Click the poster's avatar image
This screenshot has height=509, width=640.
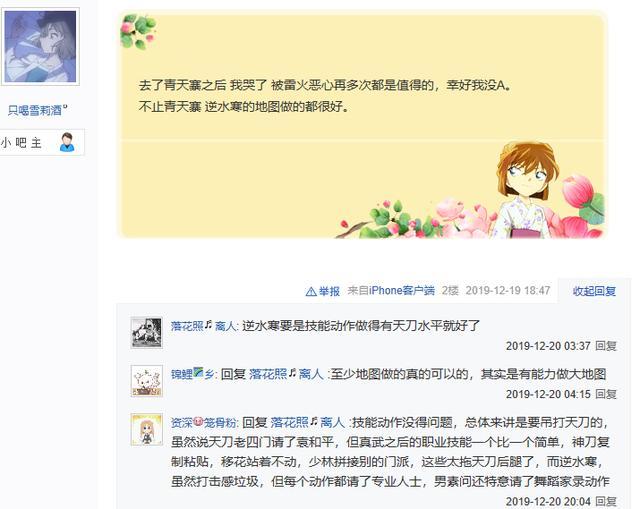tap(40, 46)
